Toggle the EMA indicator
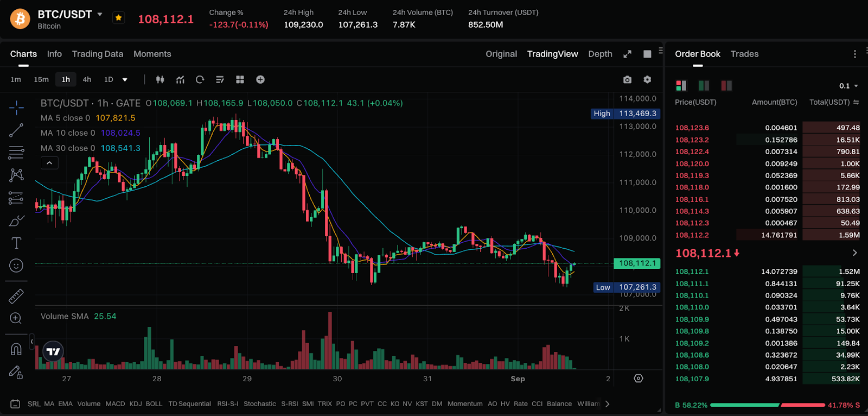868x416 pixels. coord(65,404)
